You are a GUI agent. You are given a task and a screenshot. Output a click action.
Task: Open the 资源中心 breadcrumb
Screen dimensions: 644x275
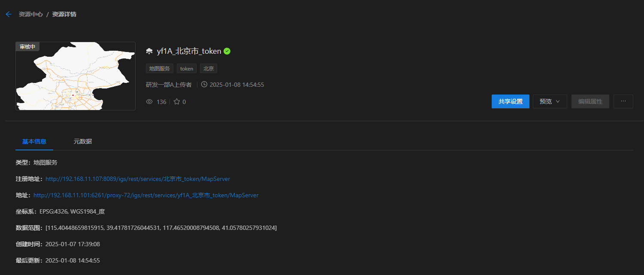(31, 14)
